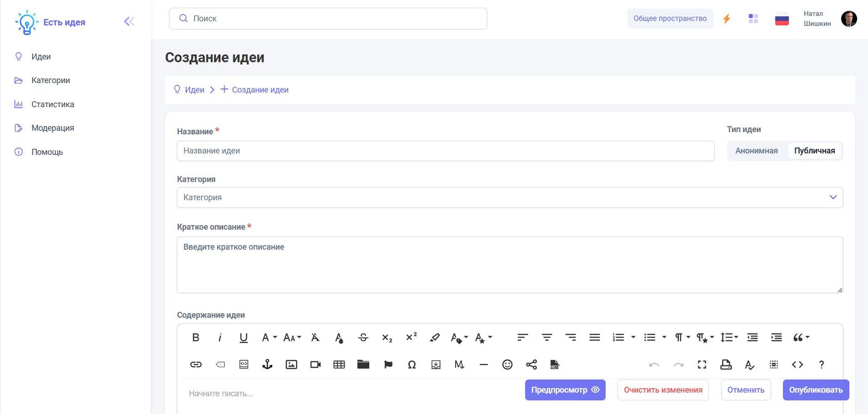Insert a numbered list
The height and width of the screenshot is (414, 868).
[618, 338]
